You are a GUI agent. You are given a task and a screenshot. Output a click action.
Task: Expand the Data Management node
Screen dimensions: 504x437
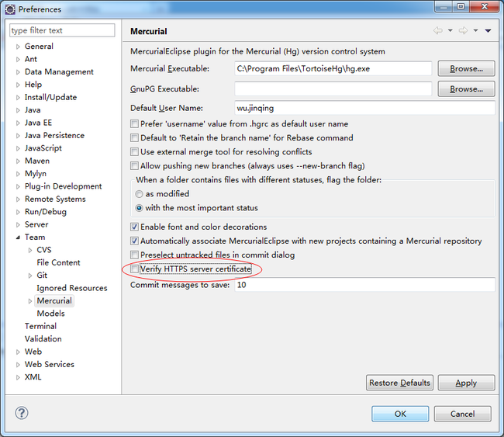[18, 72]
